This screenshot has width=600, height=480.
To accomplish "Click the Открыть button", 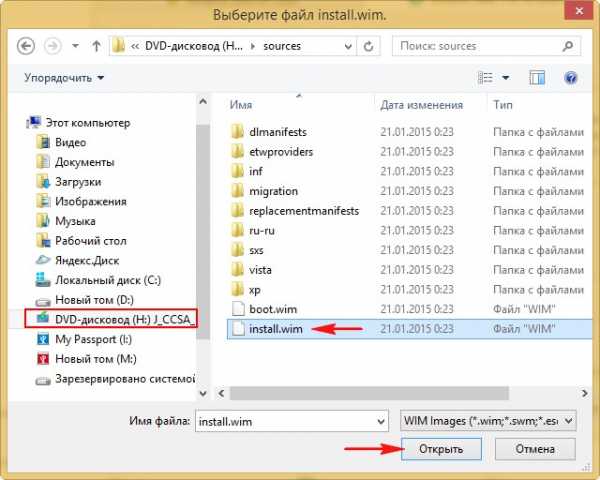I will 441,449.
